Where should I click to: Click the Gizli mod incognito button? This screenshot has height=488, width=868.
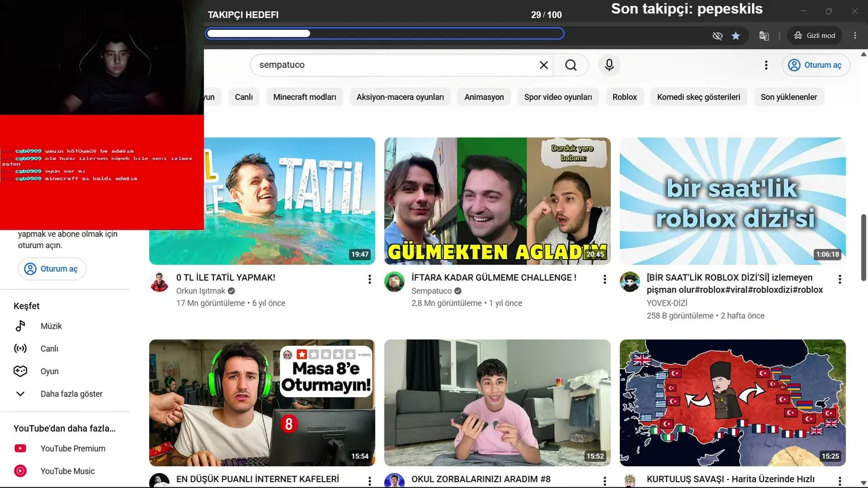[815, 35]
